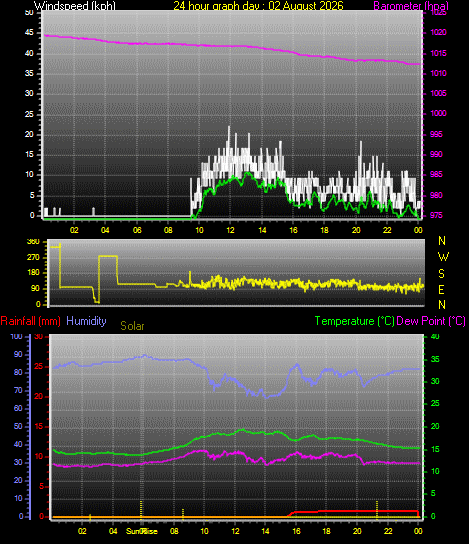The image size is (469, 544).
Task: Click the Solar legend label
Action: [x=132, y=326]
